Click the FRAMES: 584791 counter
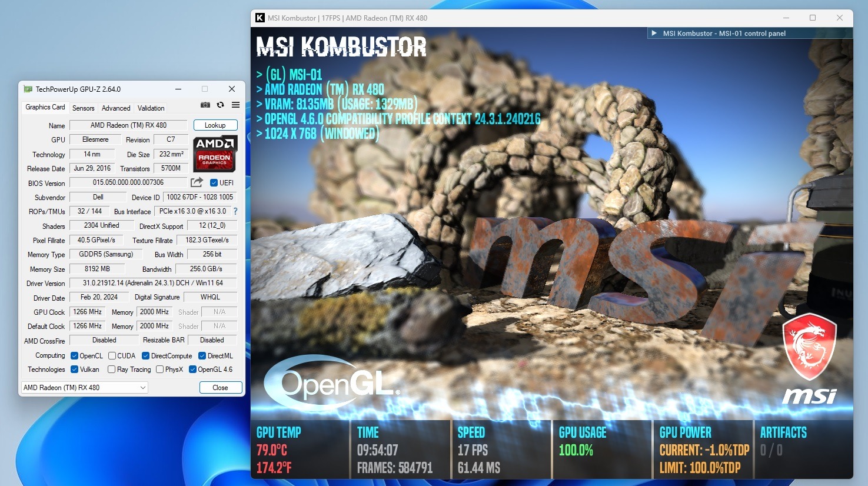This screenshot has height=486, width=868. (x=395, y=468)
